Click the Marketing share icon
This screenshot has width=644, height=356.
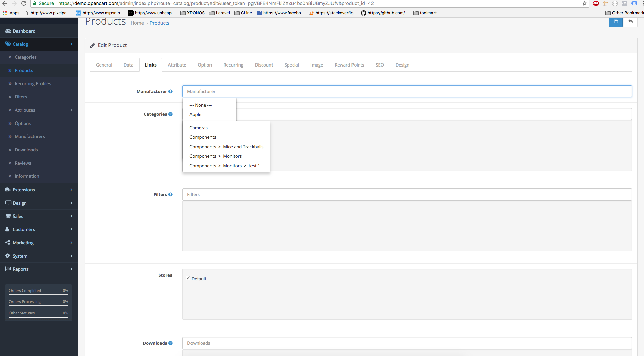tap(8, 242)
